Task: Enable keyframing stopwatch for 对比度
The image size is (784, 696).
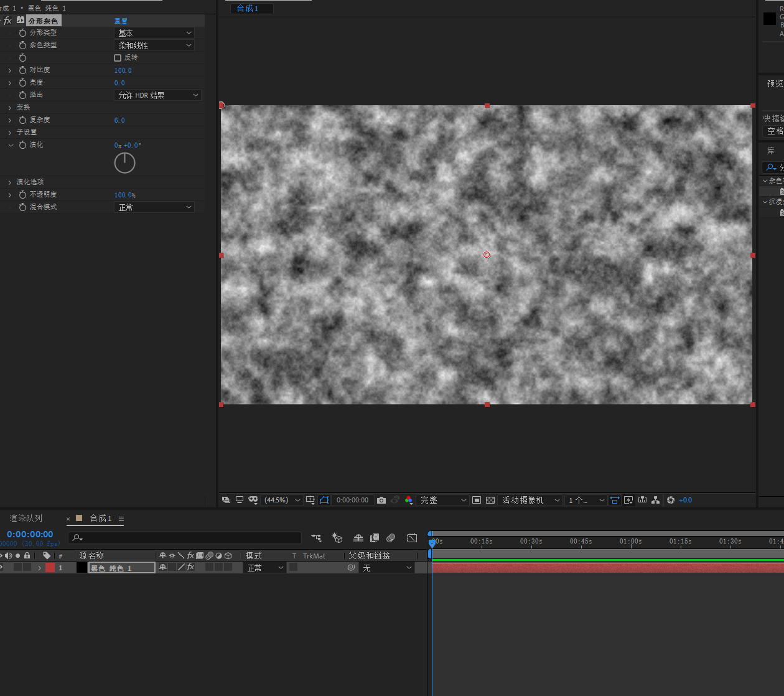Action: click(x=22, y=70)
